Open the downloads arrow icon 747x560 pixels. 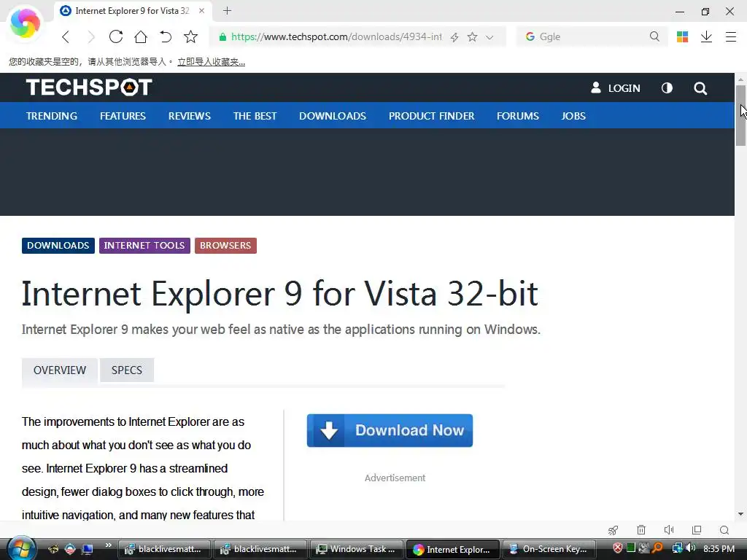(x=706, y=36)
